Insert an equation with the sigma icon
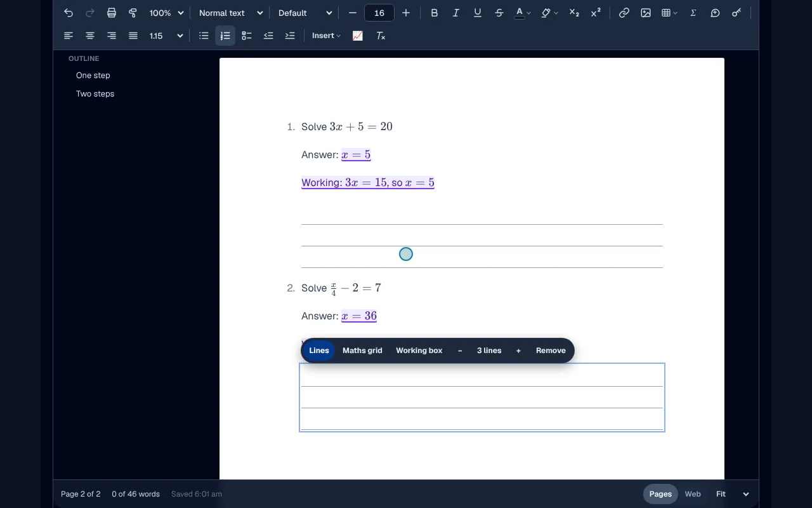 pyautogui.click(x=693, y=13)
